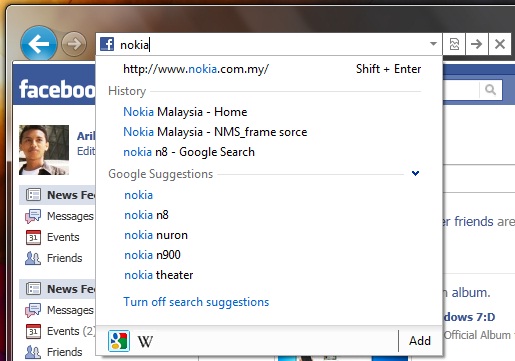Open Messages in the lower sidebar list
Viewport: 515px width, 361px height.
59,310
